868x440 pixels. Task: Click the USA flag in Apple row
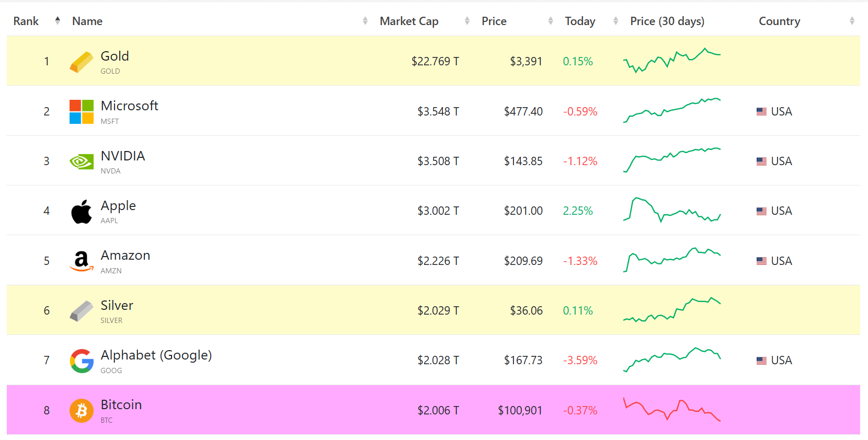pyautogui.click(x=761, y=211)
